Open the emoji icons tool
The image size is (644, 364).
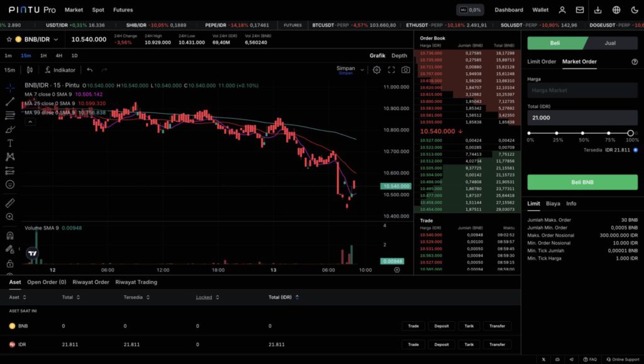pyautogui.click(x=10, y=185)
